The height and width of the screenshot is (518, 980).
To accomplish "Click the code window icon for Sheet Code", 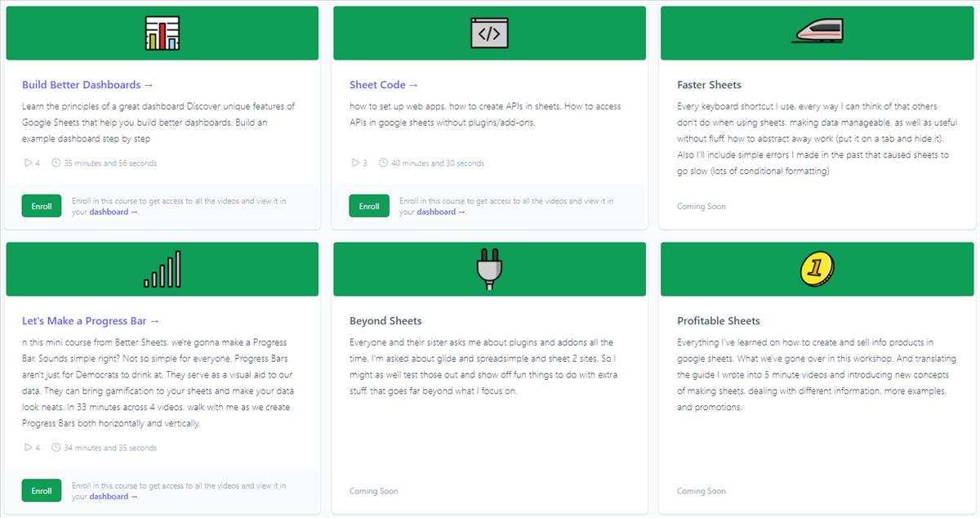I will pos(489,33).
